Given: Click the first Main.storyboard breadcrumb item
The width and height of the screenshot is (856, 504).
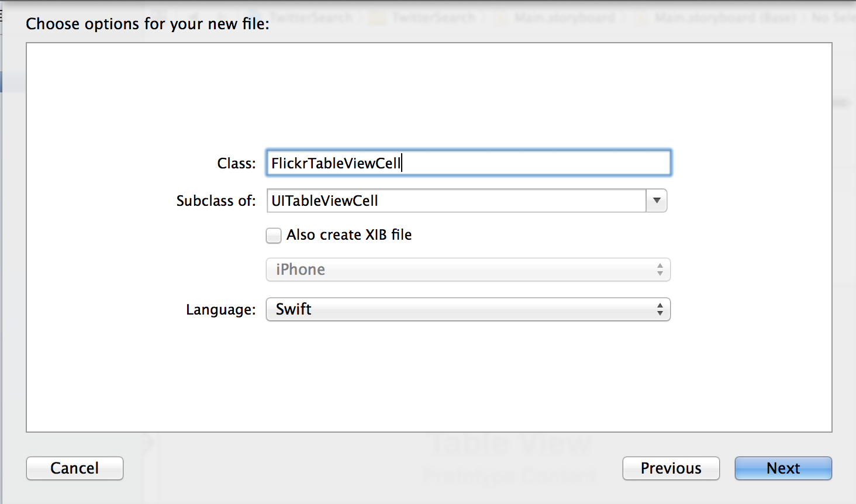Looking at the screenshot, I should click(564, 18).
